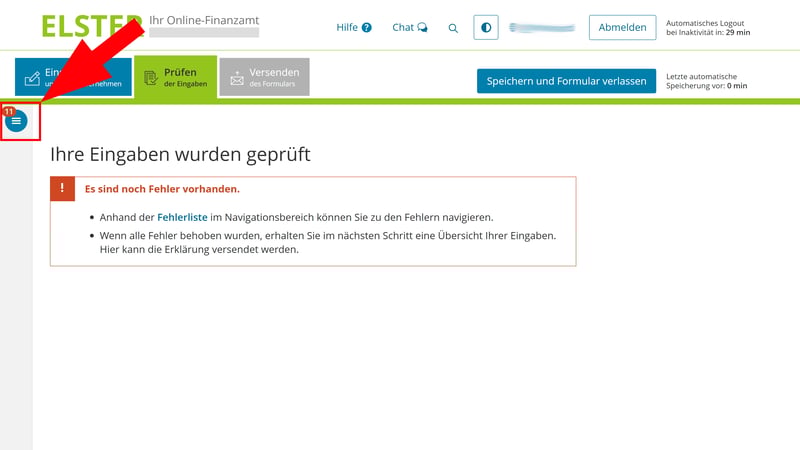Click the checklist icon on the Prüfen tab
Image resolution: width=800 pixels, height=450 pixels.
click(151, 78)
